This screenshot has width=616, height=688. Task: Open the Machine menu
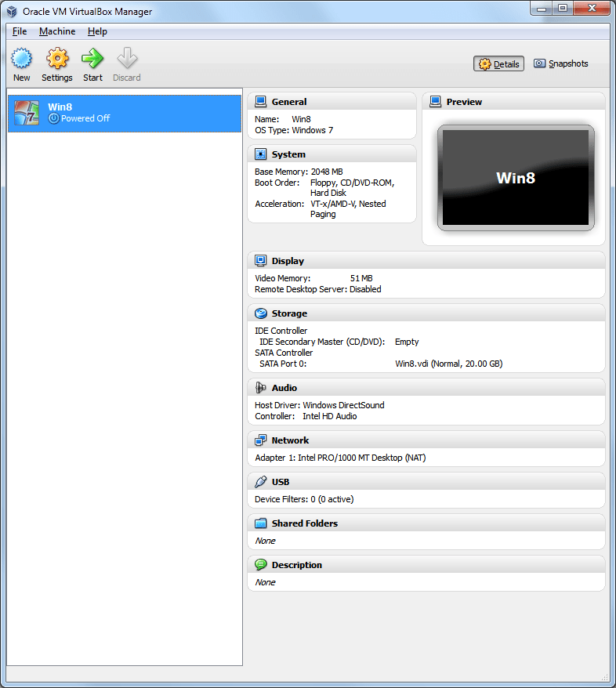click(57, 31)
